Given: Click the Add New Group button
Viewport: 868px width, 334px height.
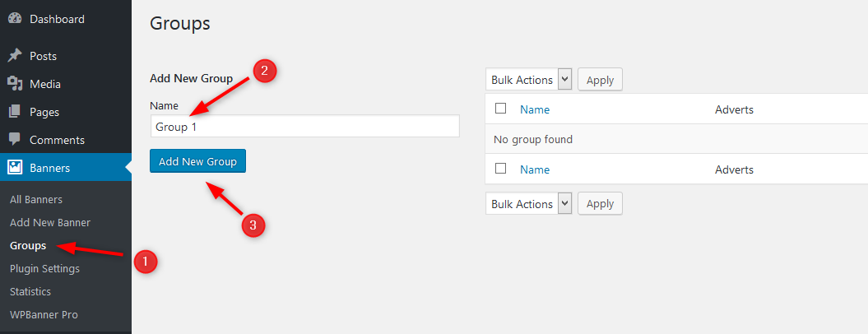Looking at the screenshot, I should 197,161.
